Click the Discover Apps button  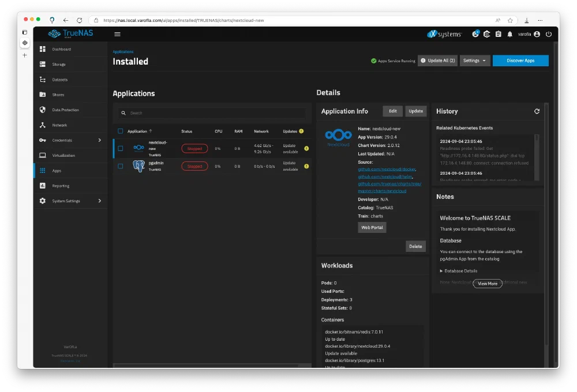click(520, 61)
